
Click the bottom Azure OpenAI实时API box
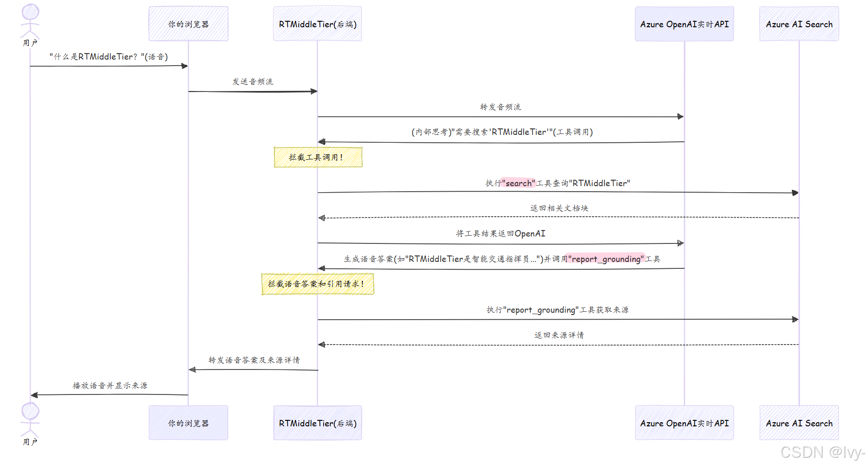tap(684, 423)
